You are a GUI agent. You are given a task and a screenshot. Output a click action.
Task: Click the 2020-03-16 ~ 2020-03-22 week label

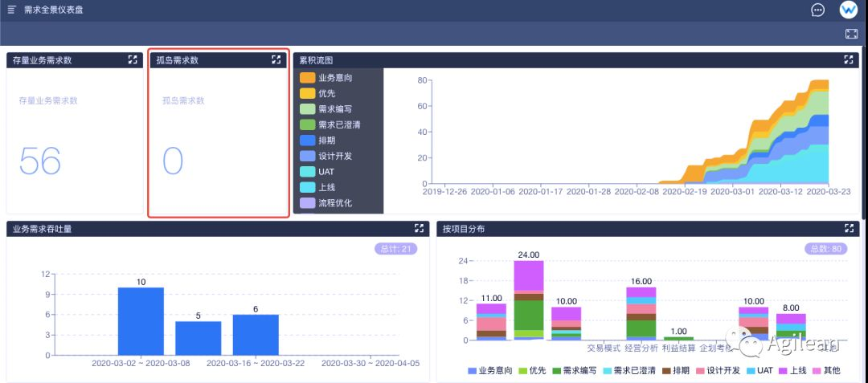click(x=256, y=364)
